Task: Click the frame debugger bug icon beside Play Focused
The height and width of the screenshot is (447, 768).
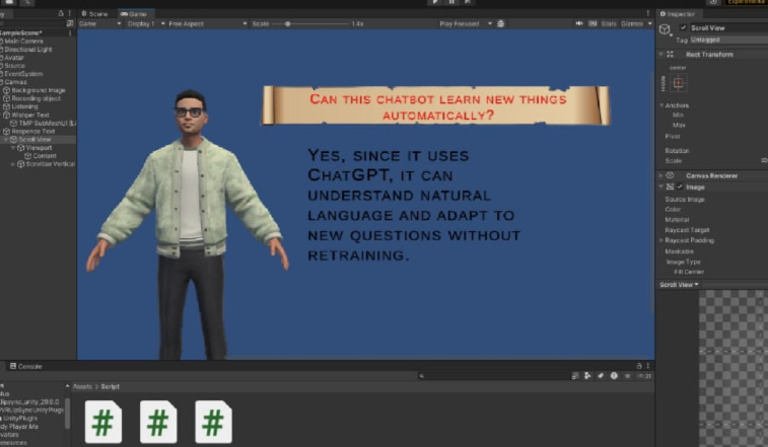Action: click(501, 24)
